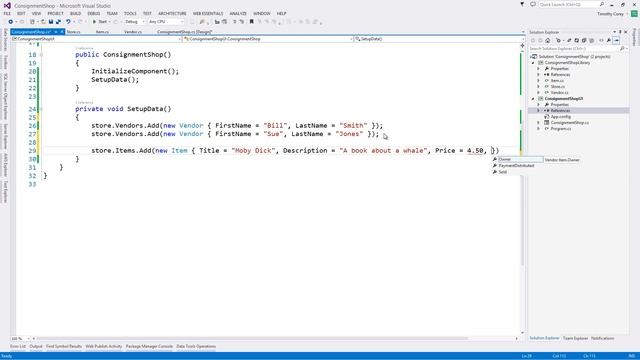Close the active ConsignmentShop.cs tab
The height and width of the screenshot is (360, 640).
tap(62, 31)
